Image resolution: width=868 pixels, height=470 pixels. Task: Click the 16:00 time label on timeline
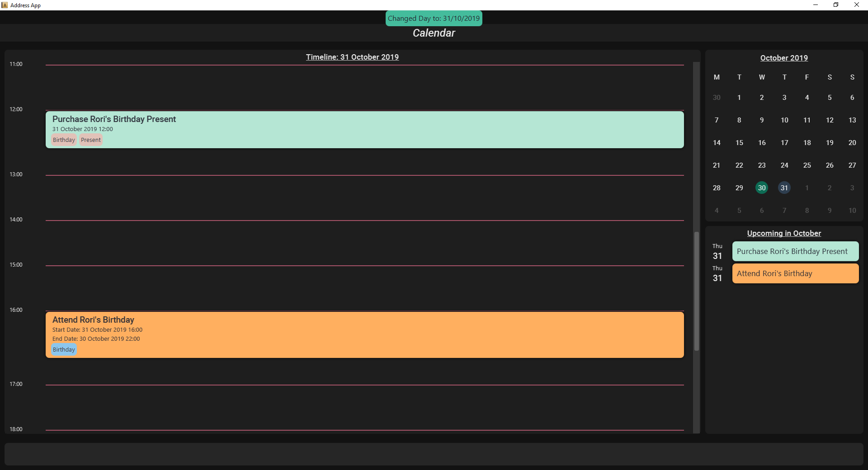pos(16,310)
